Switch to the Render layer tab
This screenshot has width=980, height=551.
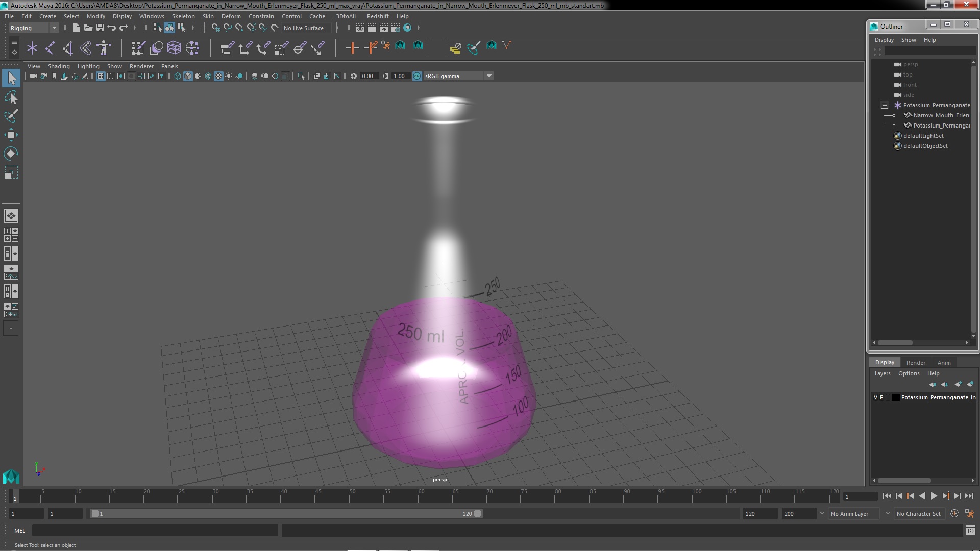[916, 363]
